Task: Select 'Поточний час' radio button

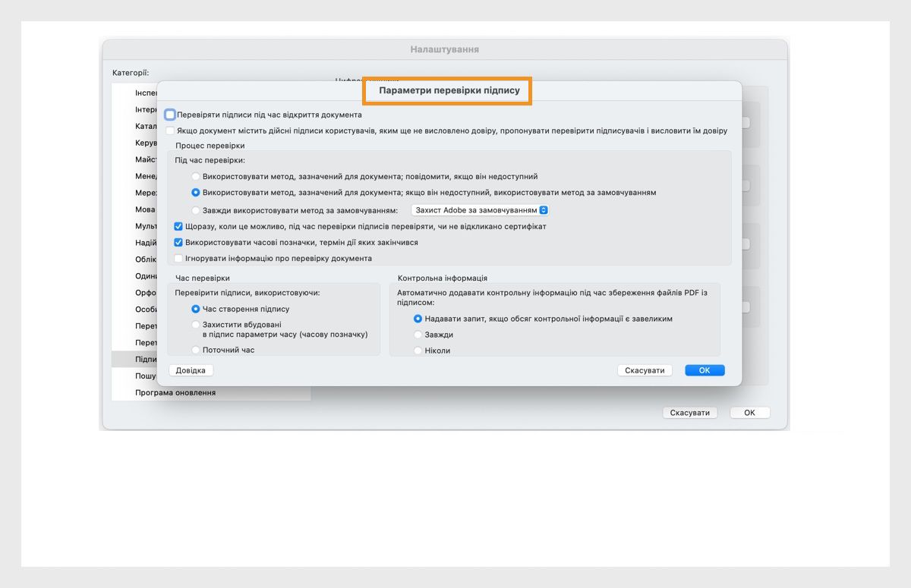Action: [196, 350]
